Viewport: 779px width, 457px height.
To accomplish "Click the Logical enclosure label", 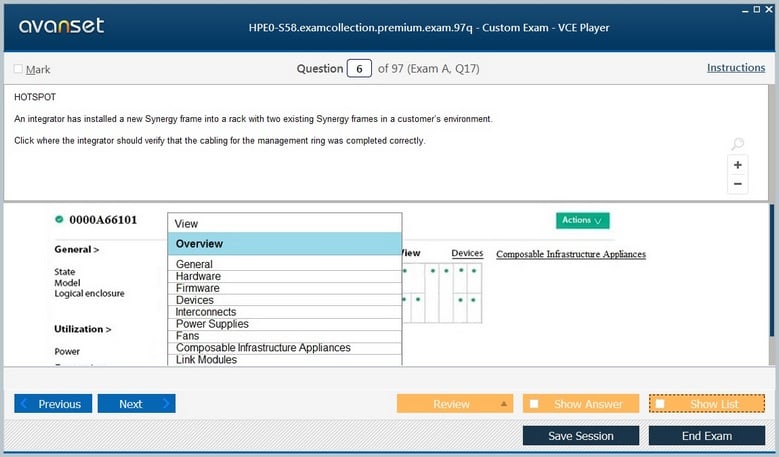I will [x=89, y=294].
